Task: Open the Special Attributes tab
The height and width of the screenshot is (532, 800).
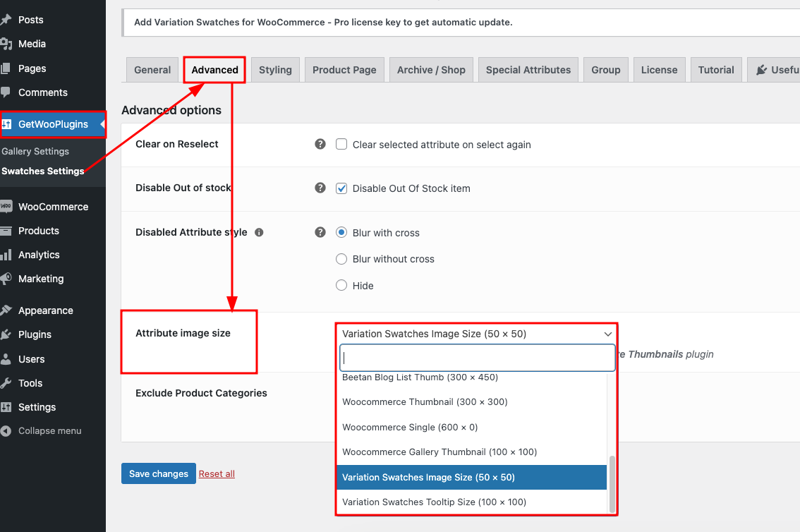Action: tap(528, 70)
